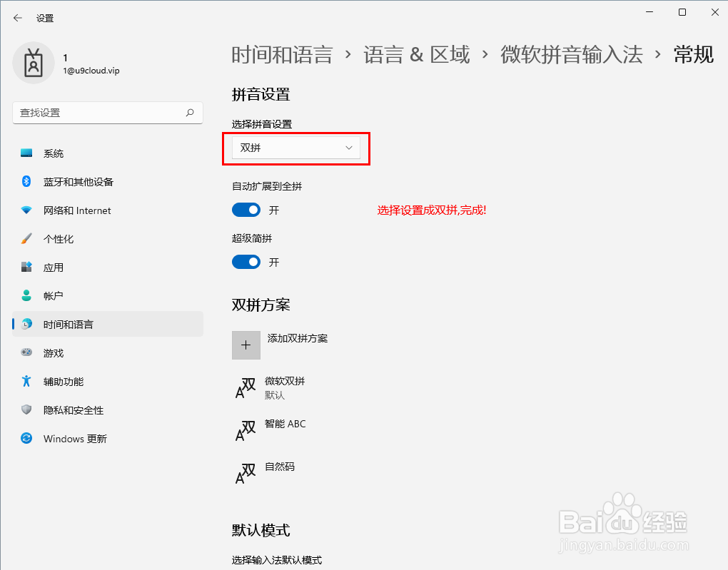Navigate to 微软拼音输入法 breadcrumb

pyautogui.click(x=572, y=55)
